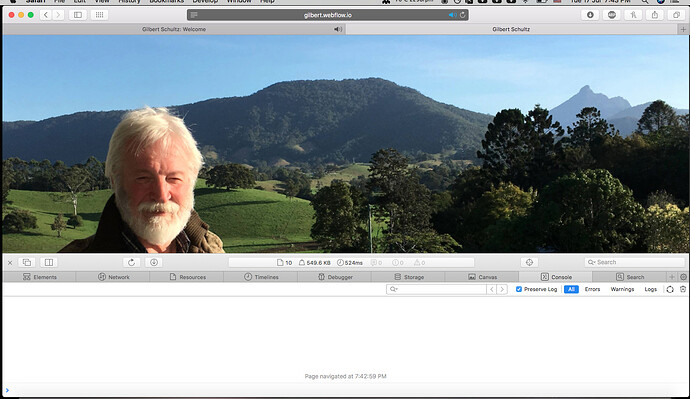The height and width of the screenshot is (399, 690).
Task: Detach Web Inspector into separate window
Action: point(27,263)
